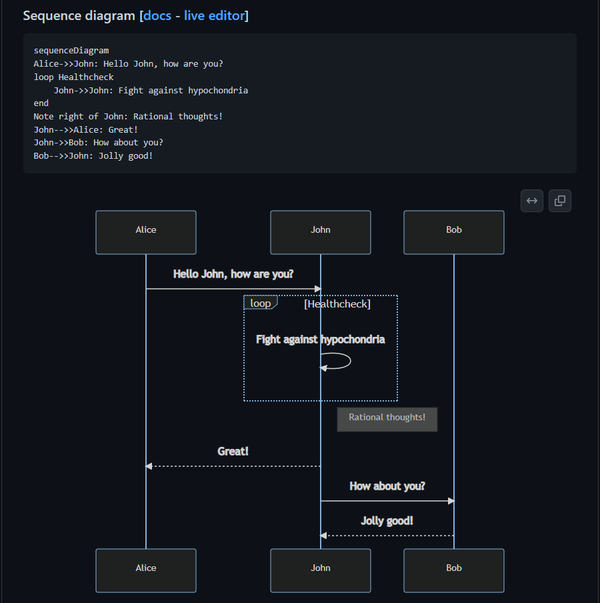Click the bottom John participant box
Image resolution: width=600 pixels, height=603 pixels.
(x=320, y=569)
